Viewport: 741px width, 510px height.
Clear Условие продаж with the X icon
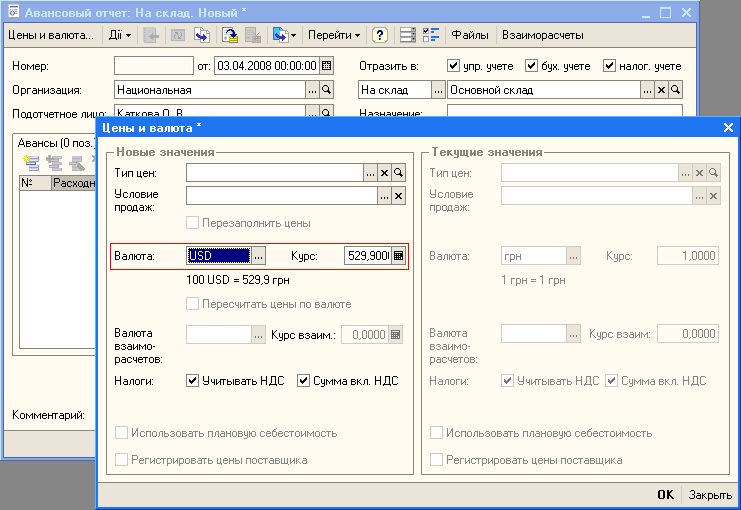click(x=398, y=196)
